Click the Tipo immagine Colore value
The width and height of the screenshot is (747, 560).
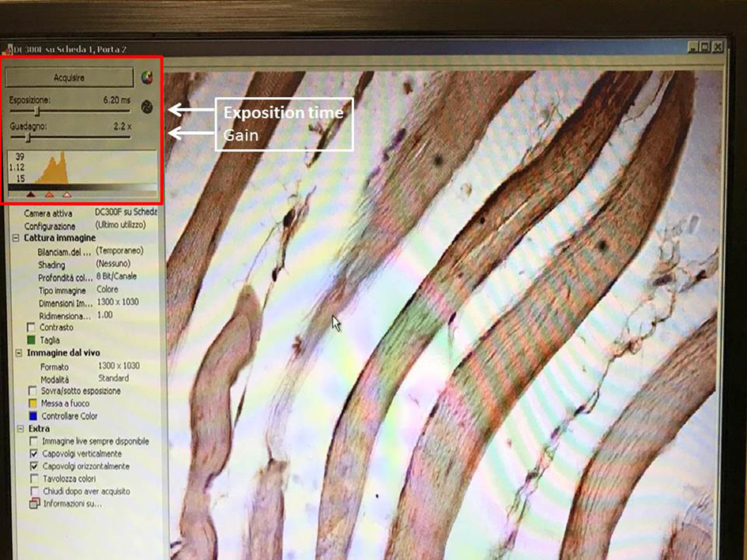(x=108, y=289)
